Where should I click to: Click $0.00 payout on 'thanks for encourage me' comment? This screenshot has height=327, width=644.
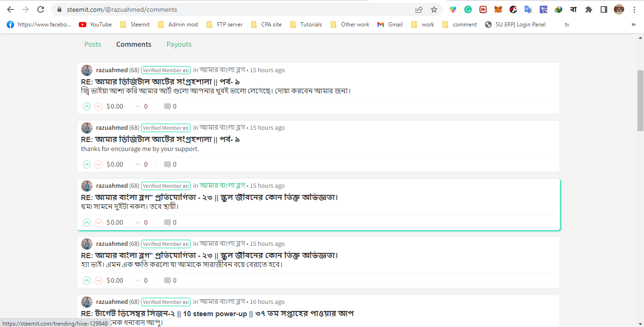pyautogui.click(x=115, y=165)
